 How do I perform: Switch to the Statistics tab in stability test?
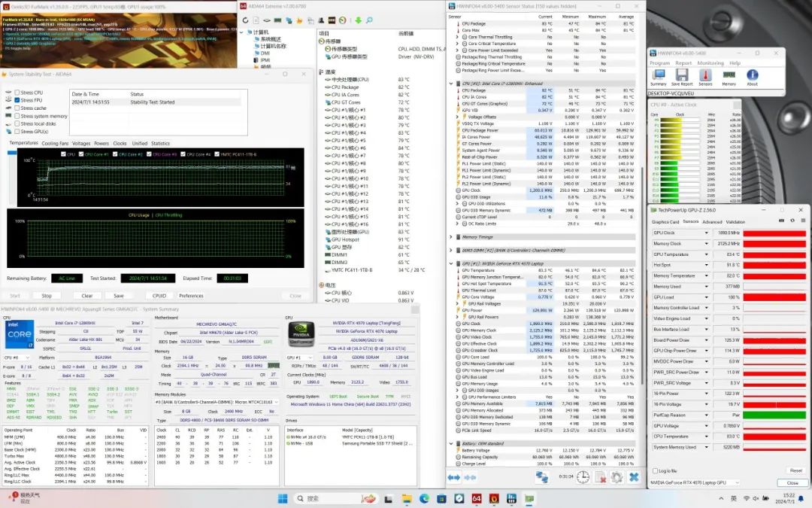(x=160, y=144)
